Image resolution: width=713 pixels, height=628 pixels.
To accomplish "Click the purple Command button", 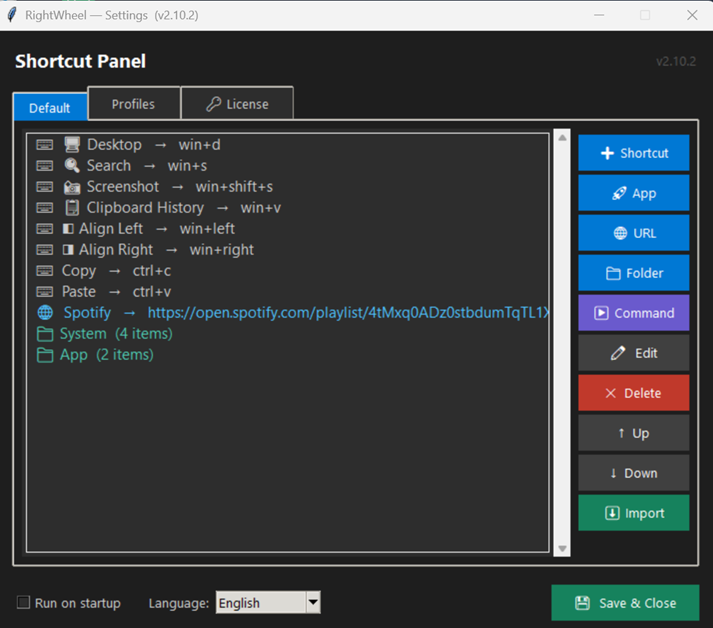I will click(633, 313).
